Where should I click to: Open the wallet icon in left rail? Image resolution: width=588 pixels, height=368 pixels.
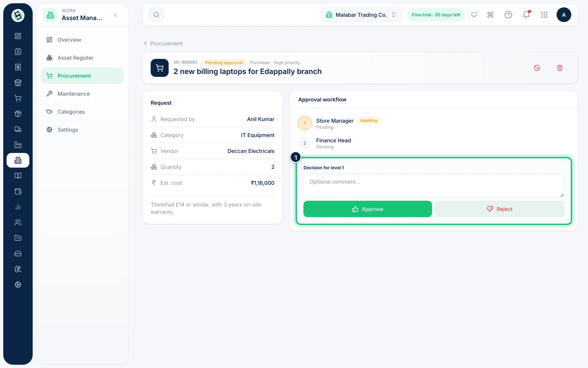click(18, 191)
